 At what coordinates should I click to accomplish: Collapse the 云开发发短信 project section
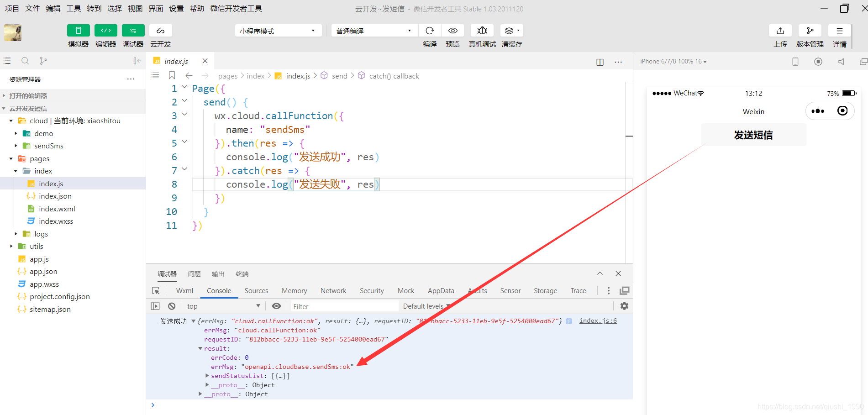point(73,108)
